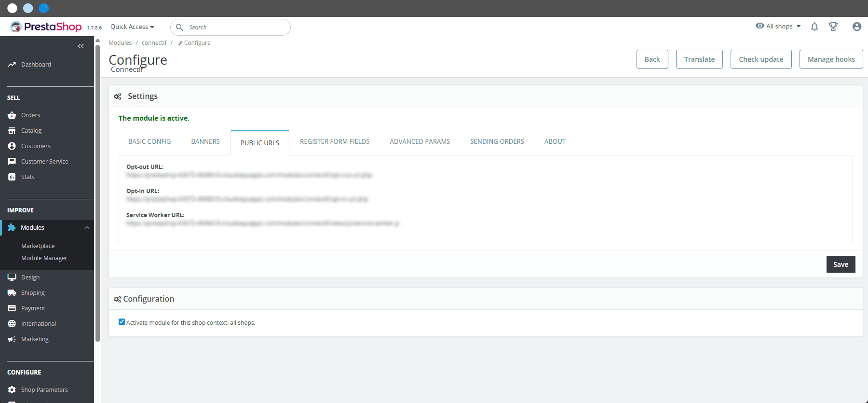The width and height of the screenshot is (868, 403).
Task: Click the search magnifier icon
Action: coord(179,27)
